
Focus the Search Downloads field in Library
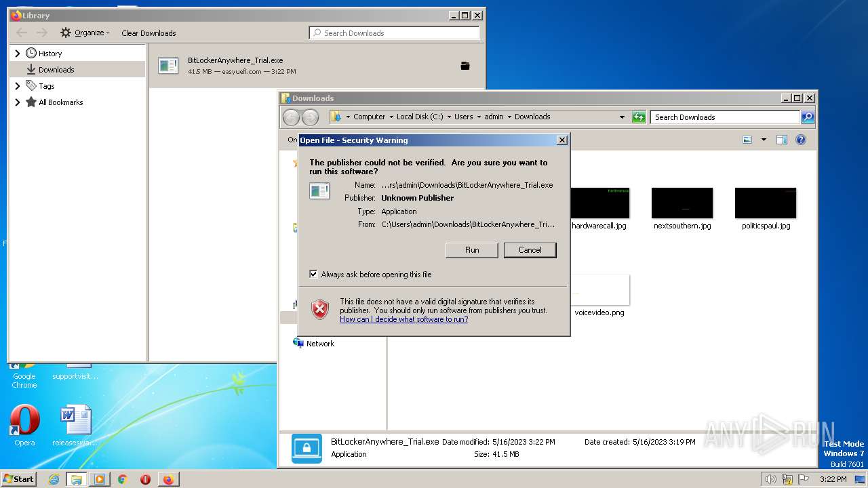pyautogui.click(x=394, y=33)
